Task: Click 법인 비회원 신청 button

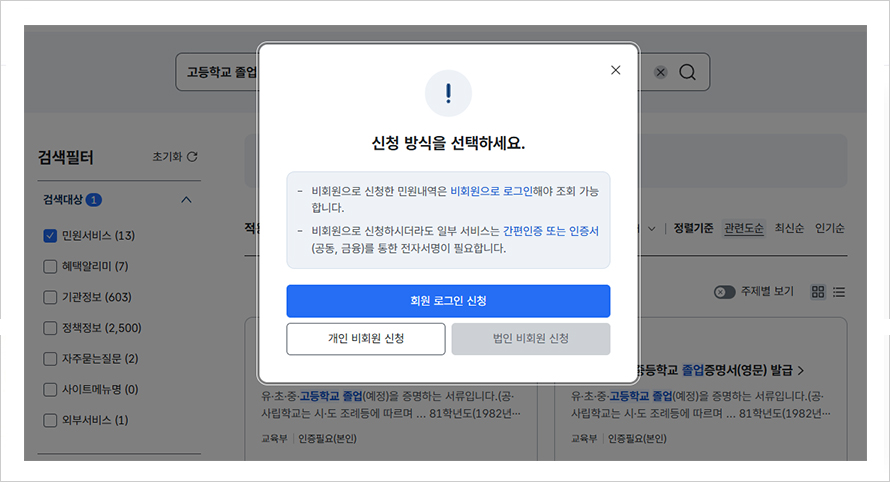Action: pos(531,339)
